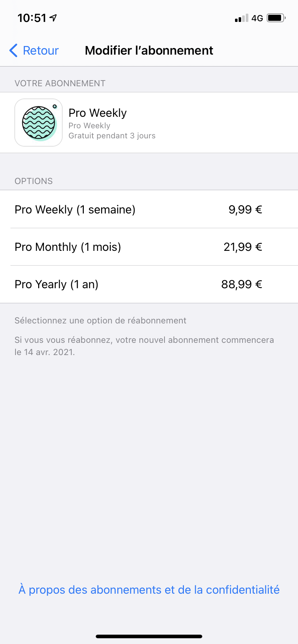Tap the Modifier l'abonnement page title
Image resolution: width=298 pixels, height=644 pixels.
(x=149, y=51)
